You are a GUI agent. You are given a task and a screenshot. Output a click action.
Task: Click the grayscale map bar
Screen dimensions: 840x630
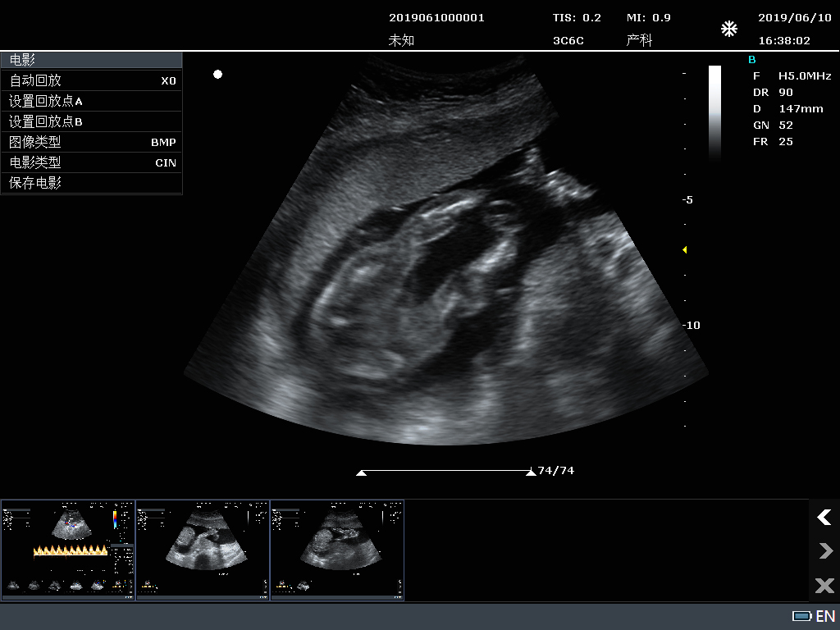[714, 111]
